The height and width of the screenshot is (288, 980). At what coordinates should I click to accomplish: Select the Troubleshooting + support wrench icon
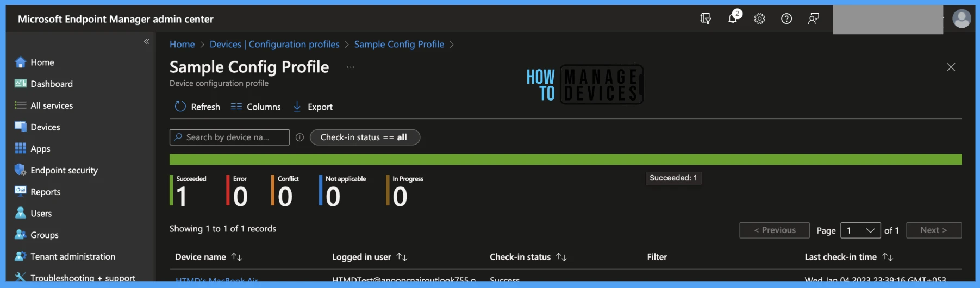pyautogui.click(x=21, y=277)
